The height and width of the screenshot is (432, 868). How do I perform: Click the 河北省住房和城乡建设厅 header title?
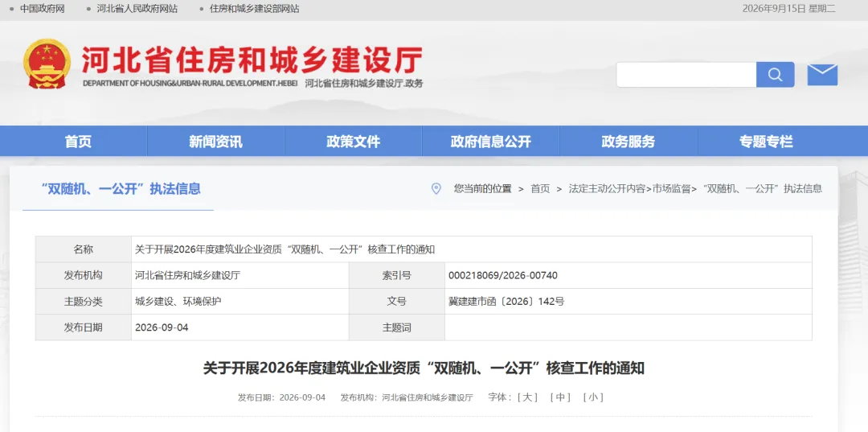[252, 60]
